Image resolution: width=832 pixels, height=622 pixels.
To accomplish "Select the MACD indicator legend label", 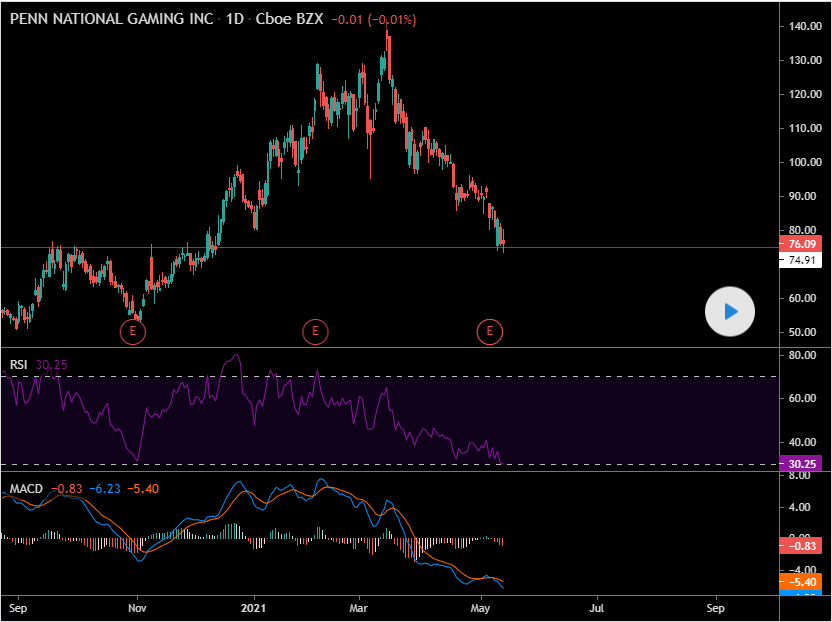I will coord(25,489).
